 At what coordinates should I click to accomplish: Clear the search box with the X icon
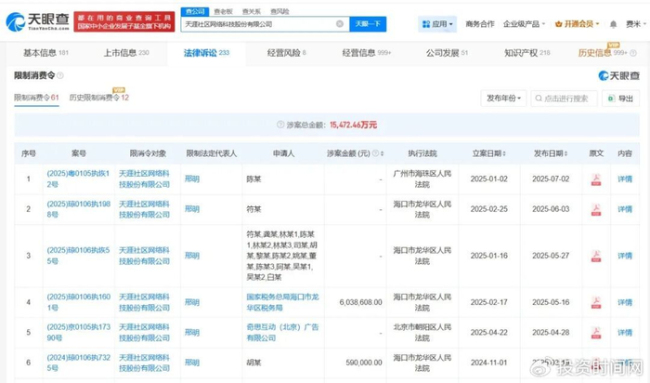(340, 24)
